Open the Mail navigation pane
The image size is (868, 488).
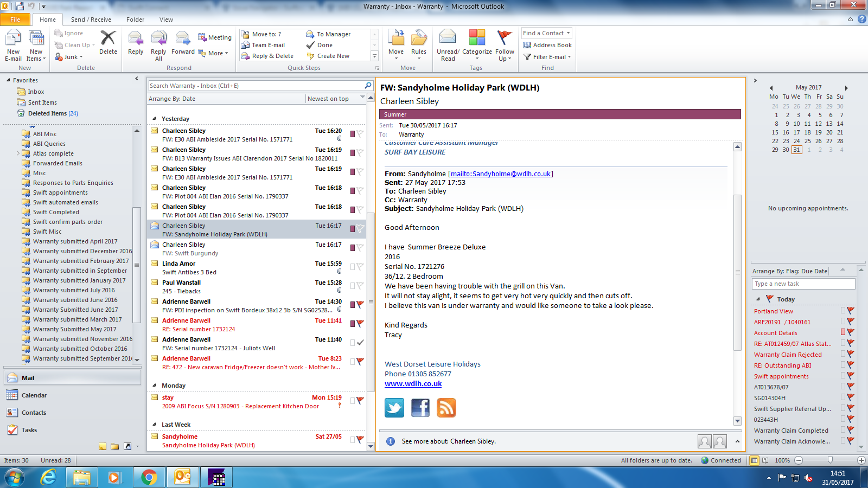(72, 378)
